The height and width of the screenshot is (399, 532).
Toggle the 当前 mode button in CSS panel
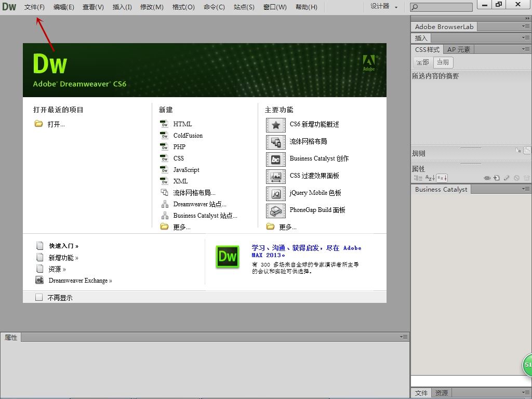tap(443, 62)
